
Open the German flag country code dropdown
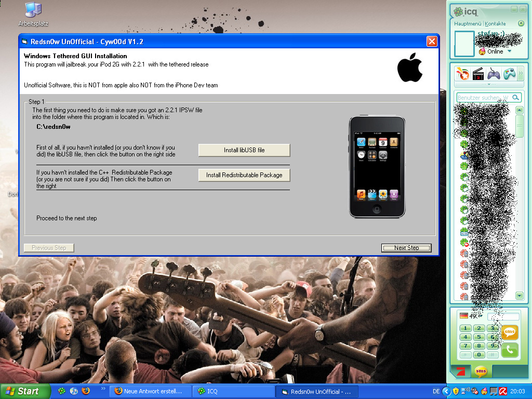(x=472, y=316)
